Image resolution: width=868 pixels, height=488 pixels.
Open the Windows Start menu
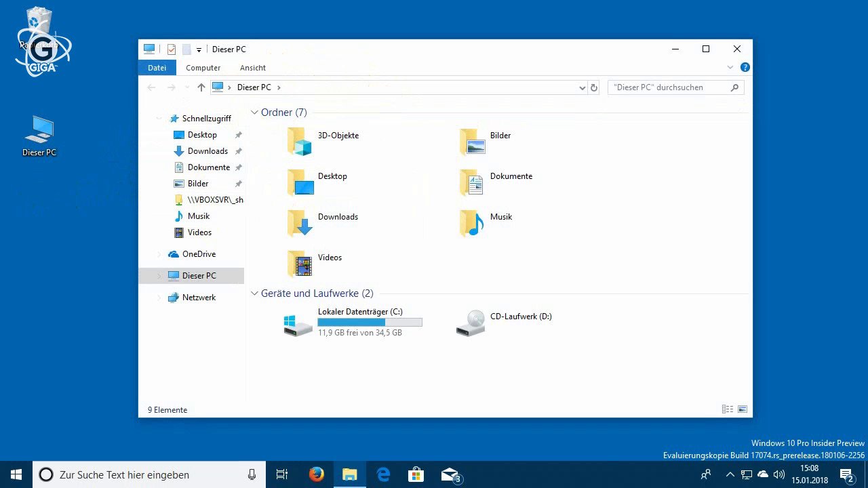point(16,474)
